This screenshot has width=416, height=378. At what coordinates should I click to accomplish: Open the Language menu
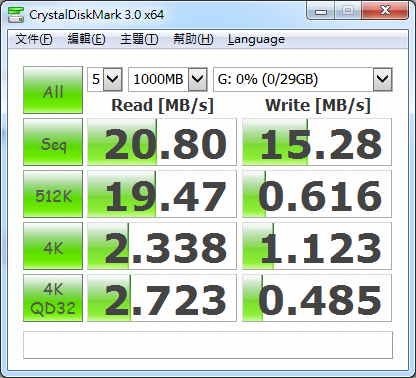pyautogui.click(x=256, y=39)
